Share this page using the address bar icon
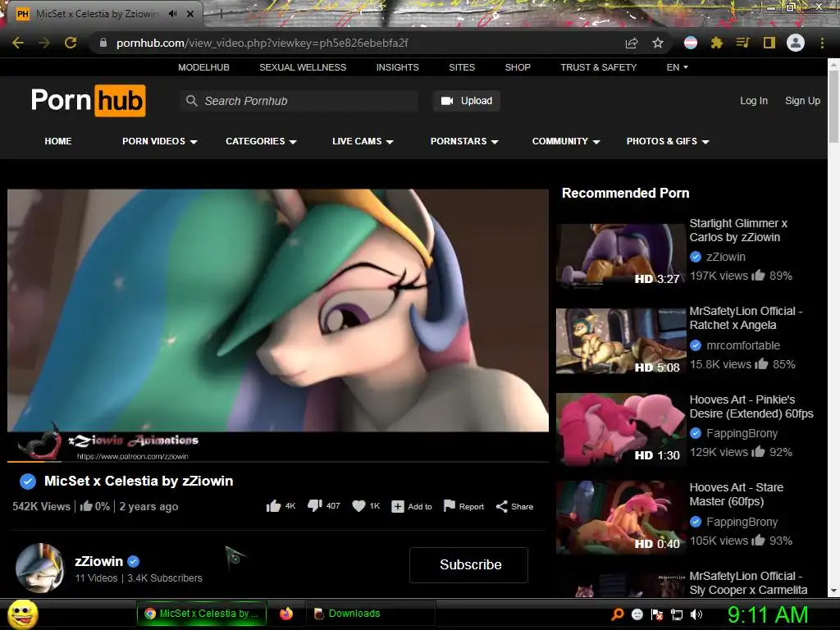Image resolution: width=840 pixels, height=630 pixels. tap(632, 43)
